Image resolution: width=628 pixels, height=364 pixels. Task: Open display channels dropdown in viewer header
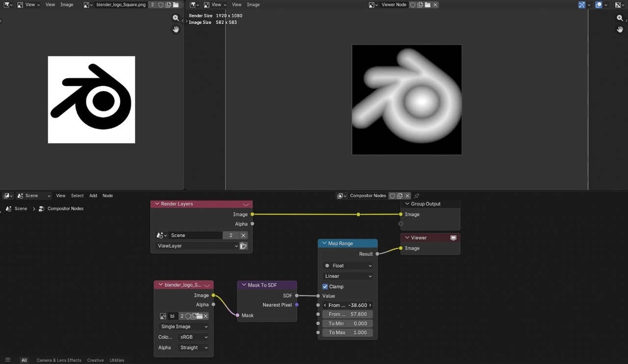pos(619,5)
